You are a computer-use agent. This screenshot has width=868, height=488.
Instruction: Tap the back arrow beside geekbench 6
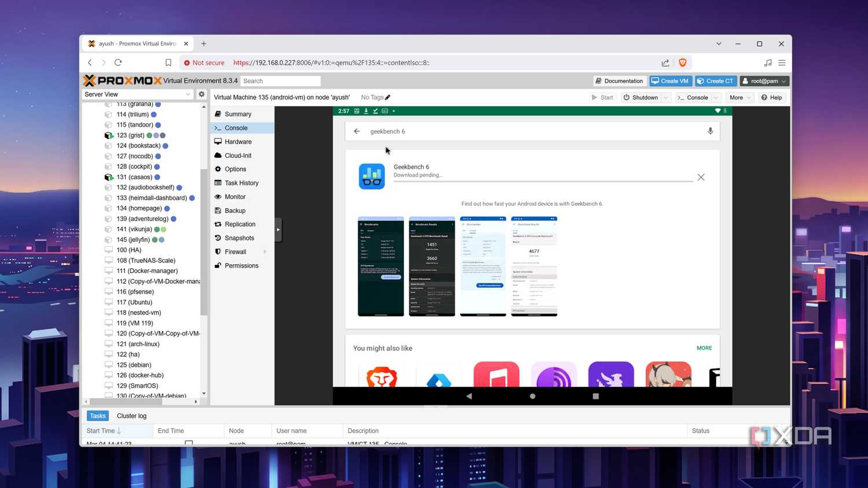pos(356,131)
